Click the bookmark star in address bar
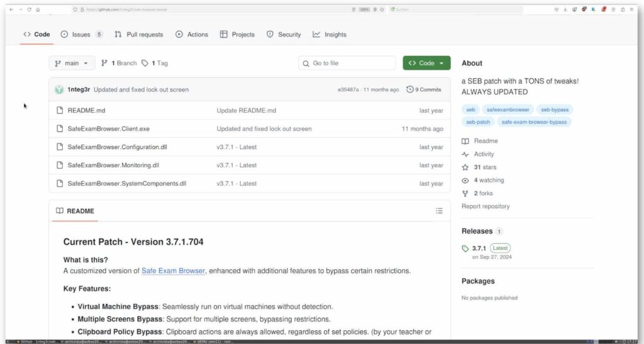The width and height of the screenshot is (644, 344). 382,9
